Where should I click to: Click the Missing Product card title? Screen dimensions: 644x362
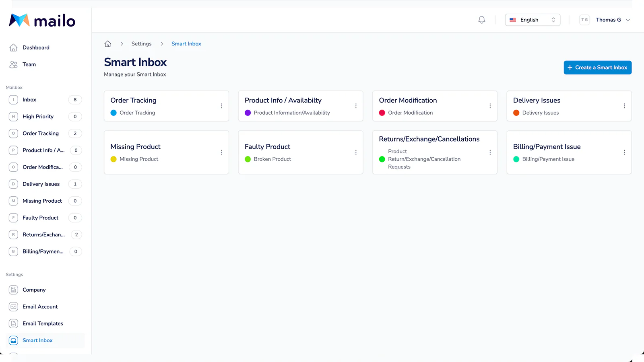[x=136, y=147]
